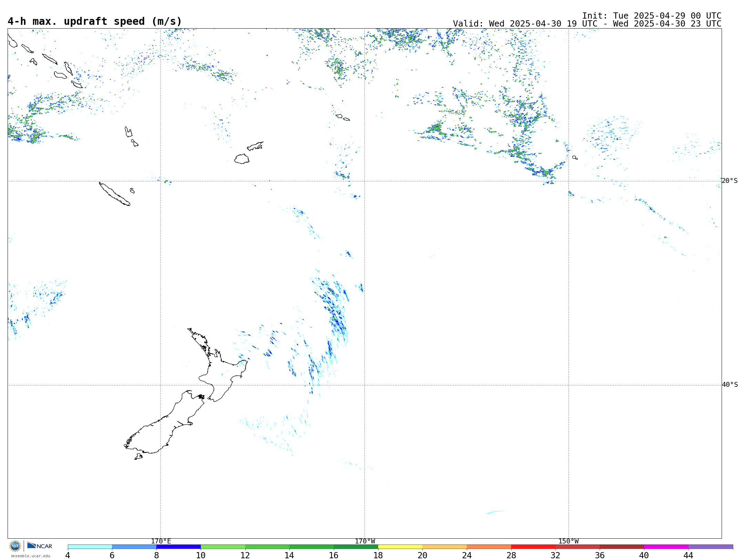Click the colorbar tick label 28
The image size is (744, 560).
tap(511, 555)
